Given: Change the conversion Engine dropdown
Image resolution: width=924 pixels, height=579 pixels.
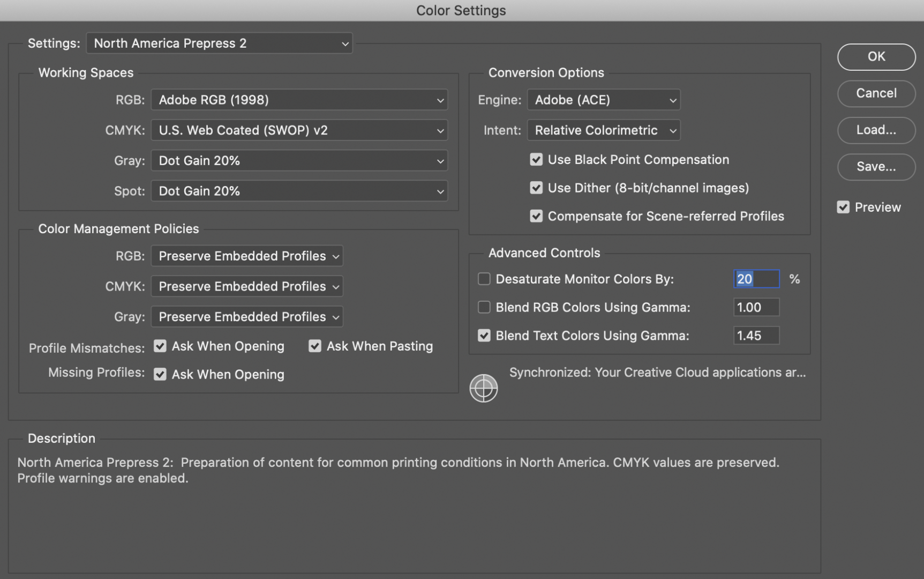Looking at the screenshot, I should 603,100.
